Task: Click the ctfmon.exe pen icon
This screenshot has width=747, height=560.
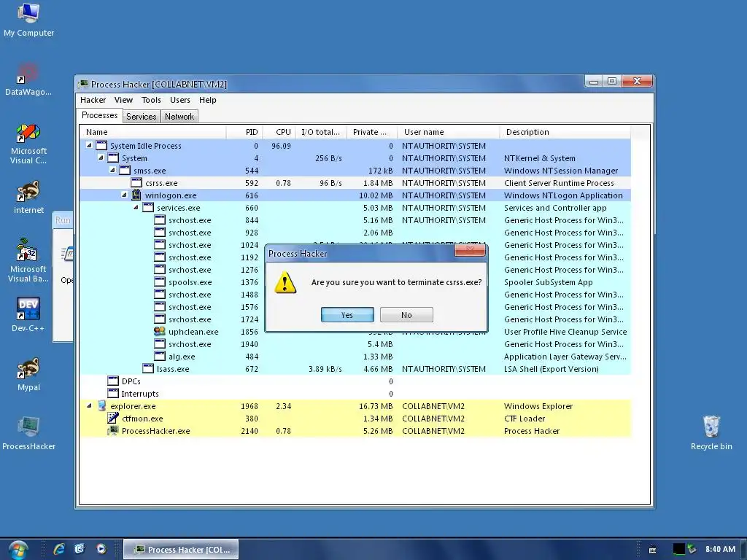Action: [x=113, y=418]
